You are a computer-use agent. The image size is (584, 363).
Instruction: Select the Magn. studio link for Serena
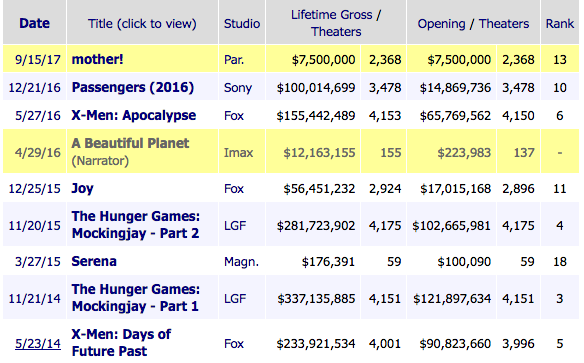241,262
